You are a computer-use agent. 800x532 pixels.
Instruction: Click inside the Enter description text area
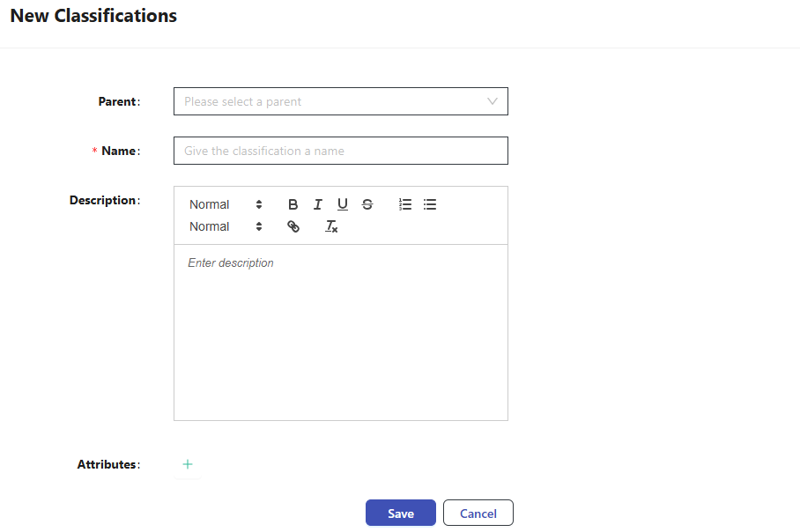pos(340,332)
